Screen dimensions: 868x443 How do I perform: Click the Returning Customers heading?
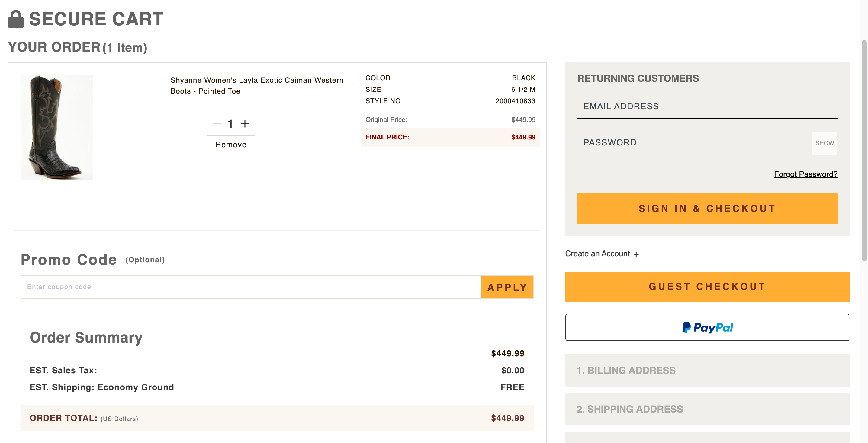[638, 78]
